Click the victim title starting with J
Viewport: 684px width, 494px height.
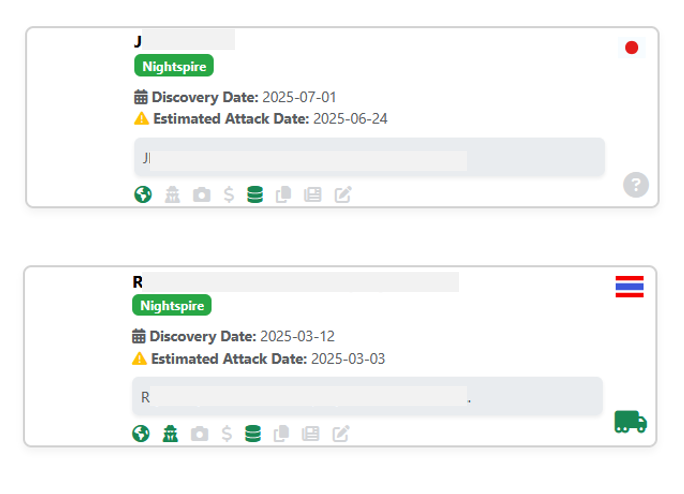184,41
